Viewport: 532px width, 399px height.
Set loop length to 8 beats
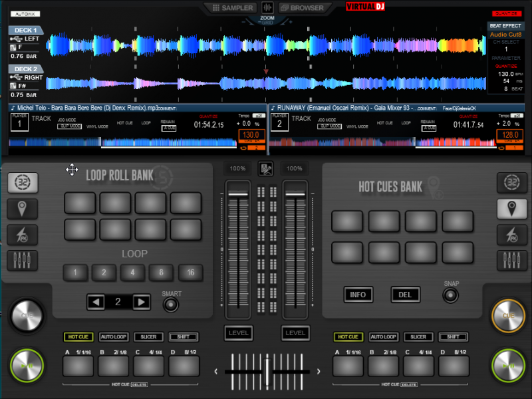click(x=161, y=273)
